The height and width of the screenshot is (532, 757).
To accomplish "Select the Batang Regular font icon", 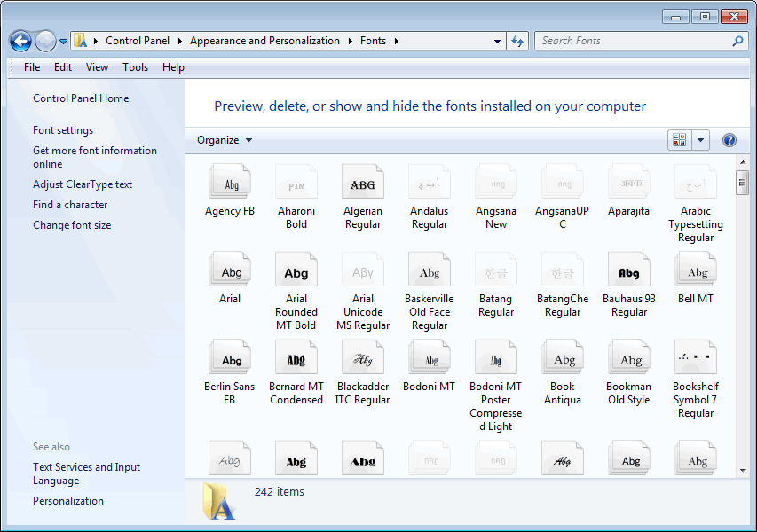I will 496,270.
